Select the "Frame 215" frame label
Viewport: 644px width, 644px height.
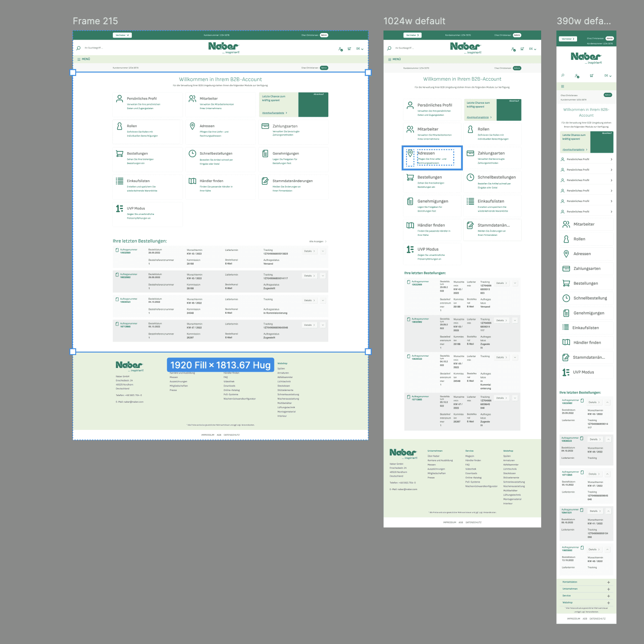[x=95, y=21]
